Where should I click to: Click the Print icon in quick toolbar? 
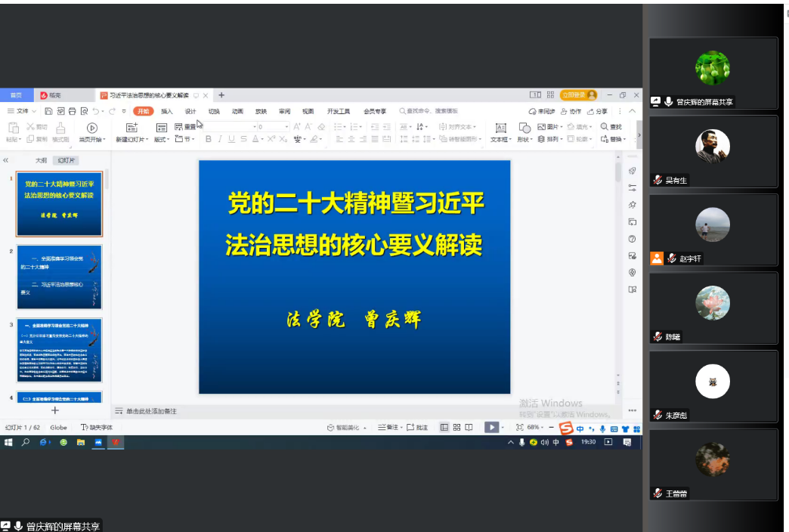tap(73, 111)
